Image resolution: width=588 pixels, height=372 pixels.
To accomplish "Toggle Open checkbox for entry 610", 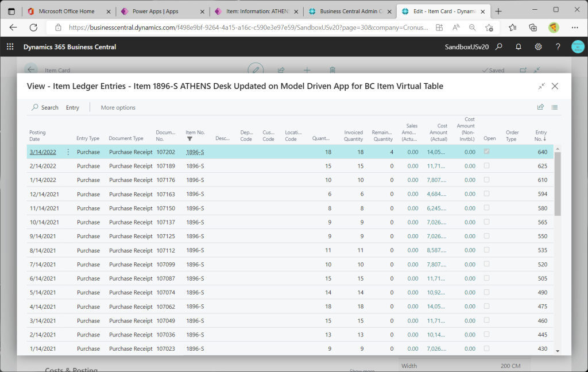I will click(x=487, y=180).
